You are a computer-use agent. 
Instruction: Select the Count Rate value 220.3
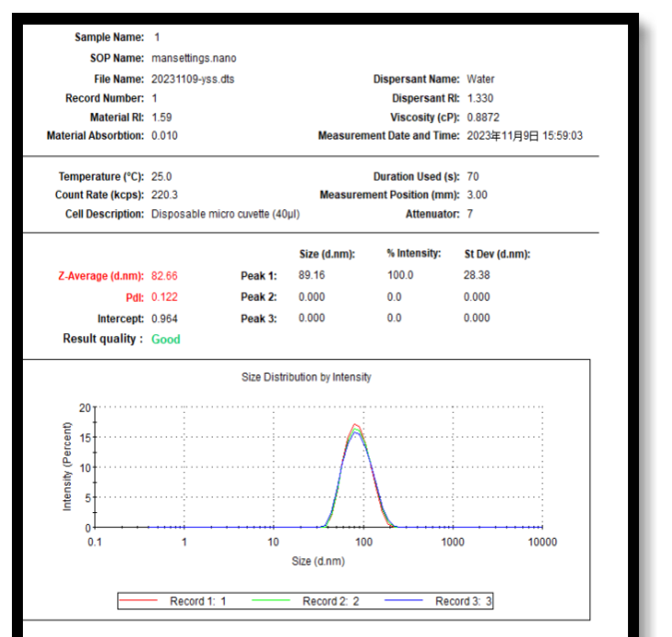click(x=164, y=195)
